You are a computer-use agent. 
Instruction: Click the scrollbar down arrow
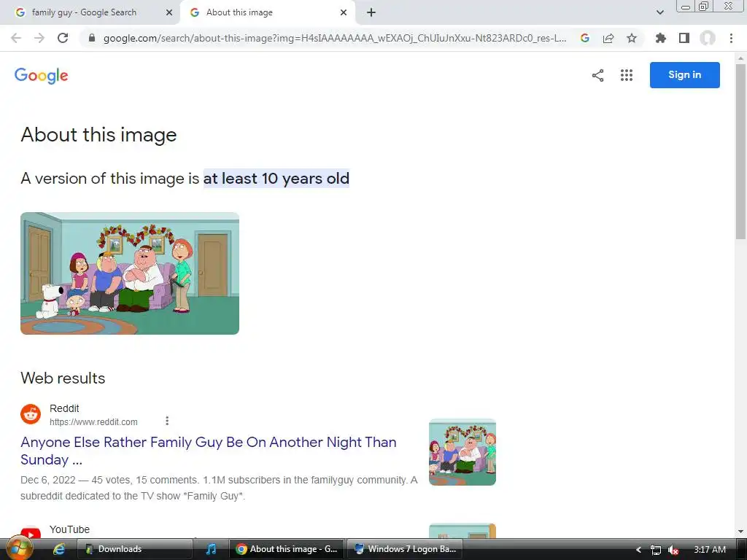(x=740, y=532)
